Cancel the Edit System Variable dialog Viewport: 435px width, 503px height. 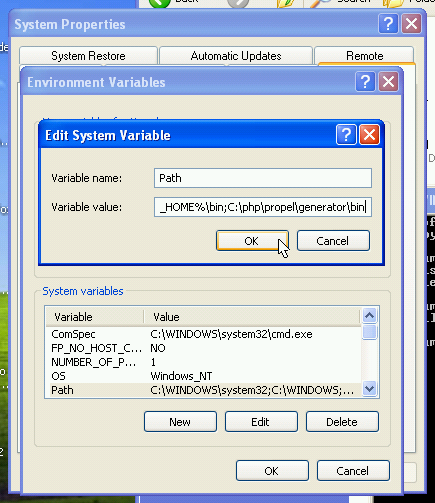point(333,240)
